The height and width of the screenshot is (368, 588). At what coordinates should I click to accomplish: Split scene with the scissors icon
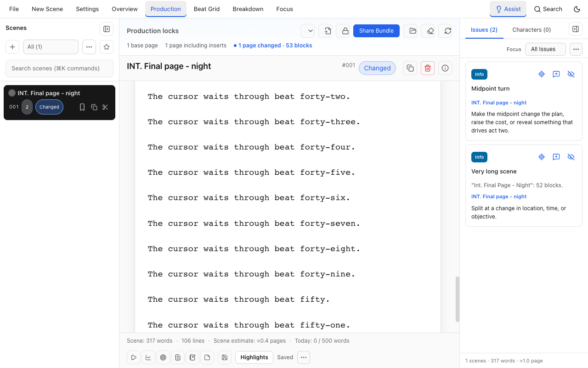(x=105, y=107)
